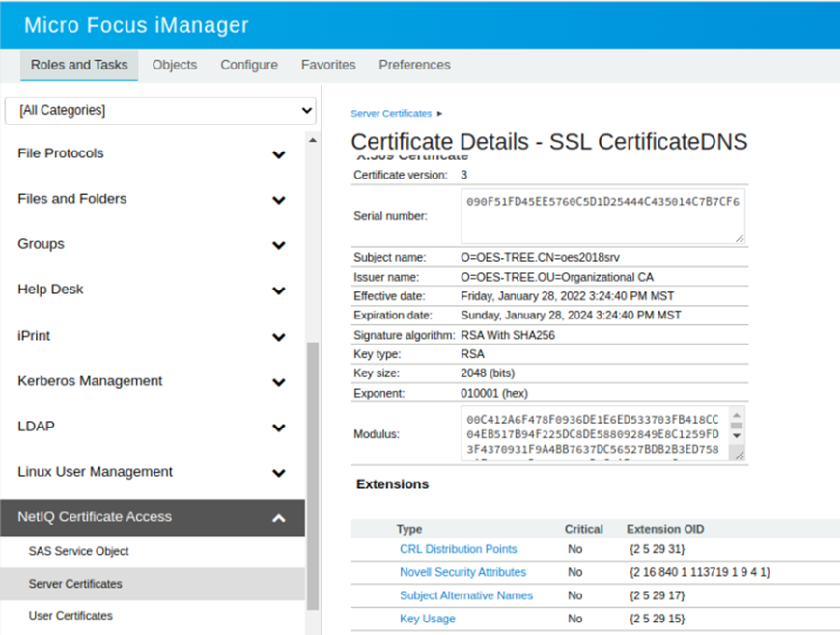Click the Server Certificates breadcrumb link
Viewport: 840px width, 635px height.
[x=391, y=114]
